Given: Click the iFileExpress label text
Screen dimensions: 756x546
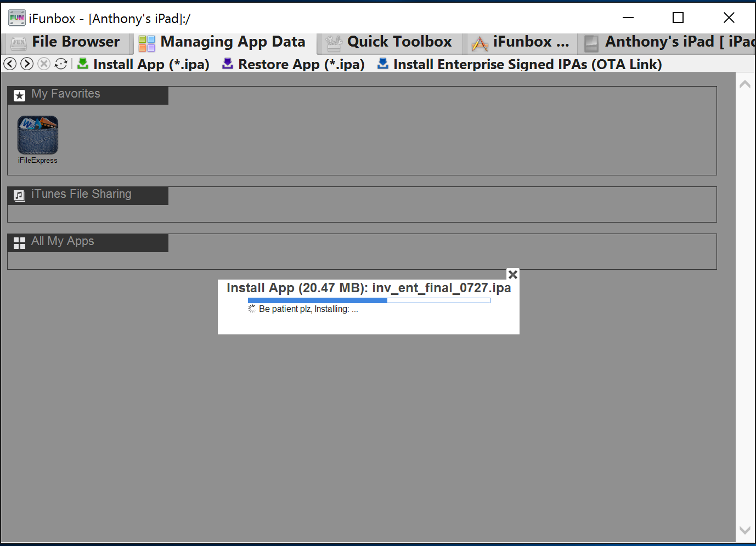Looking at the screenshot, I should (38, 161).
